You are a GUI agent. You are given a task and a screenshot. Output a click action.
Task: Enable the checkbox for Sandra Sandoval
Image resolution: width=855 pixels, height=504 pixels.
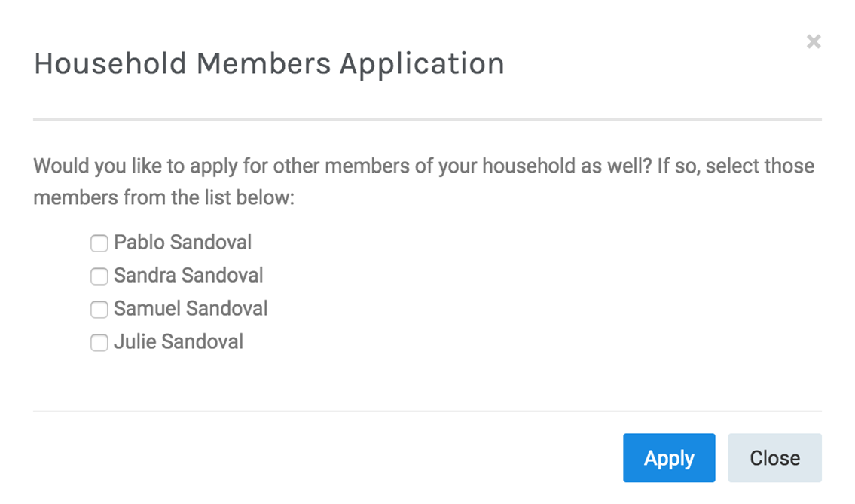point(99,276)
